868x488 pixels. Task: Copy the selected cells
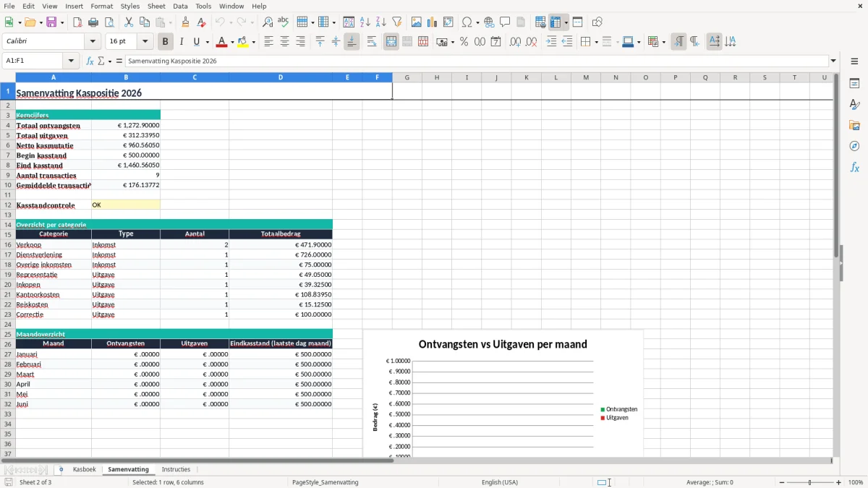[x=145, y=22]
